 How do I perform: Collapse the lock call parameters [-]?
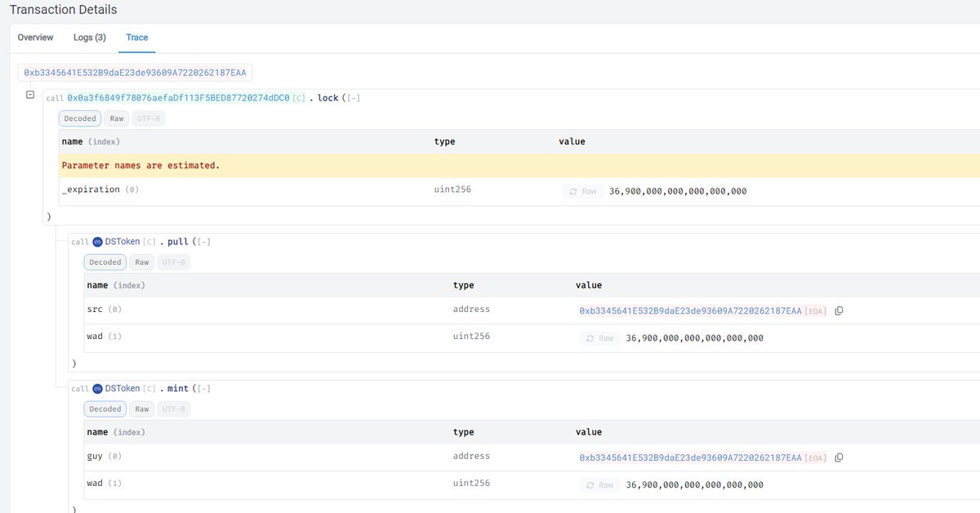tap(354, 98)
